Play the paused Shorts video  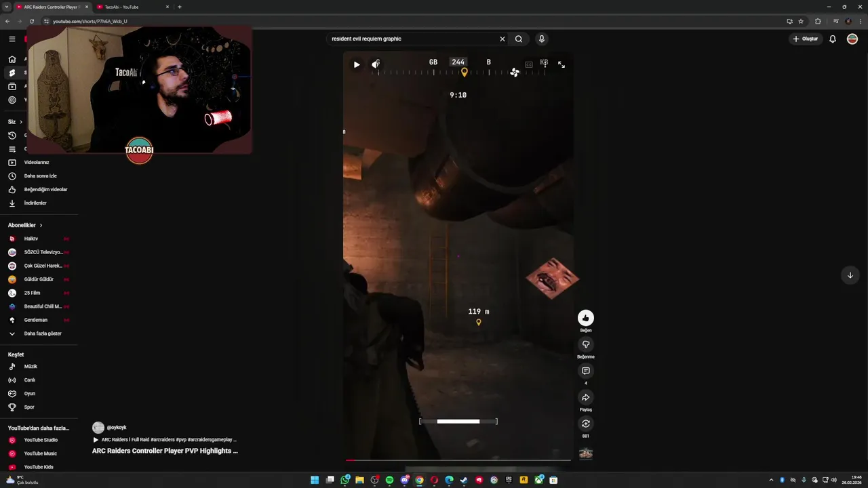pyautogui.click(x=357, y=64)
